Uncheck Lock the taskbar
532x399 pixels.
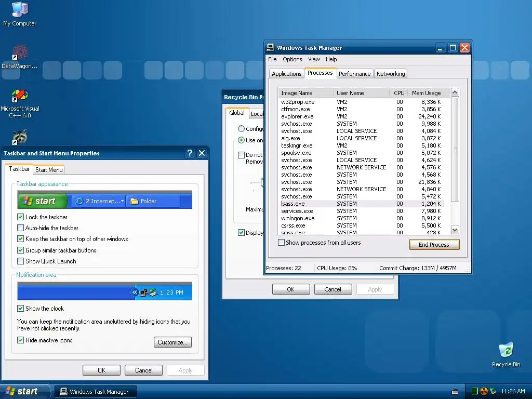[x=20, y=217]
